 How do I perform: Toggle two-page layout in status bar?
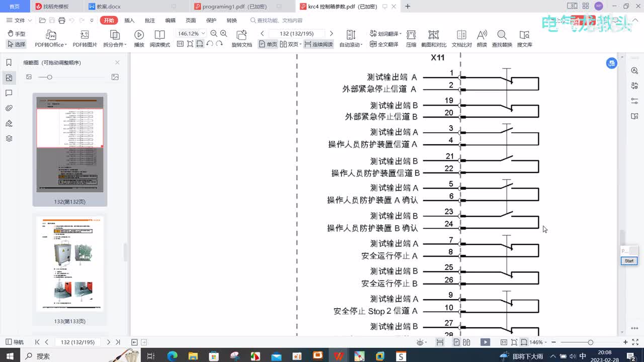point(466,342)
